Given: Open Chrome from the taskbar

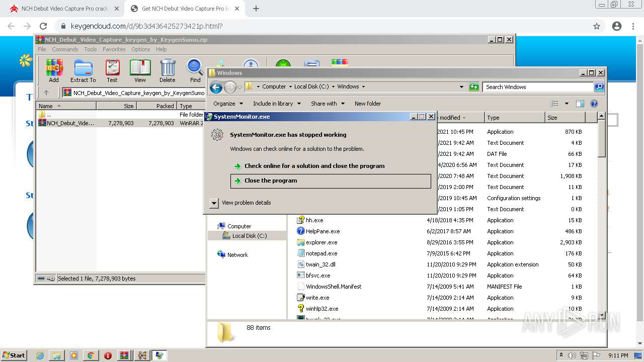Looking at the screenshot, I should (x=91, y=355).
